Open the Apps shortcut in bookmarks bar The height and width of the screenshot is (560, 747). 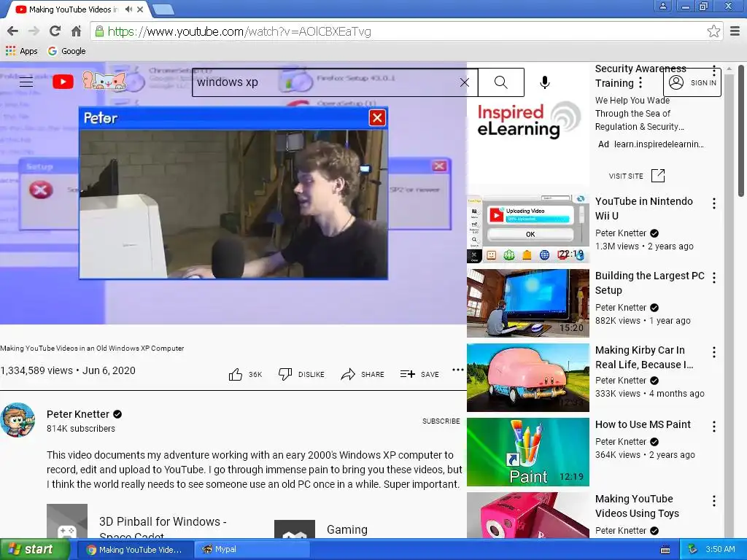(x=21, y=51)
